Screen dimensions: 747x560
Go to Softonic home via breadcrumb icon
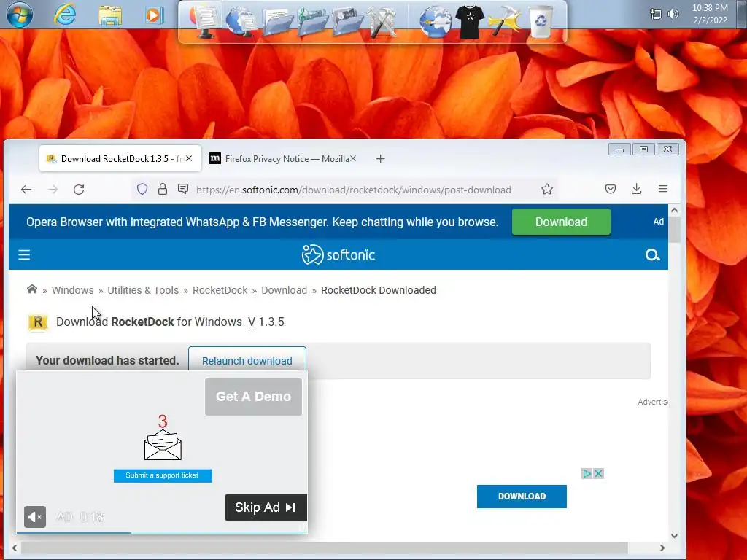[32, 289]
